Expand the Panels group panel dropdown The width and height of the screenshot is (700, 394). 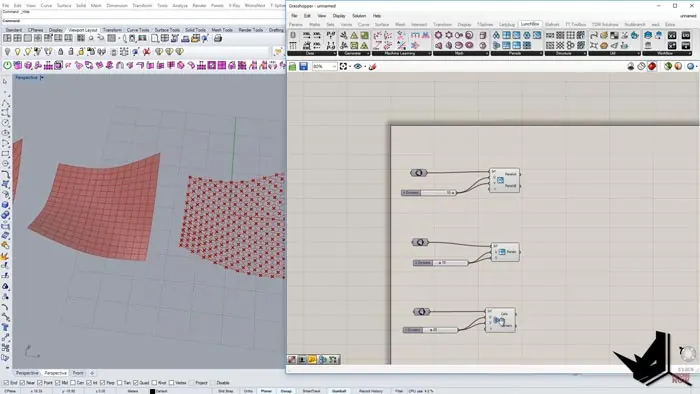pos(541,54)
